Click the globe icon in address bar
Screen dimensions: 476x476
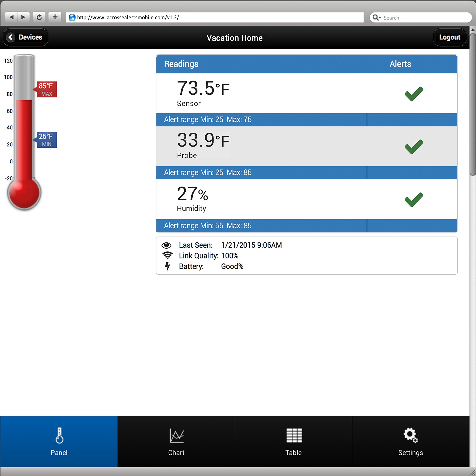pos(72,17)
